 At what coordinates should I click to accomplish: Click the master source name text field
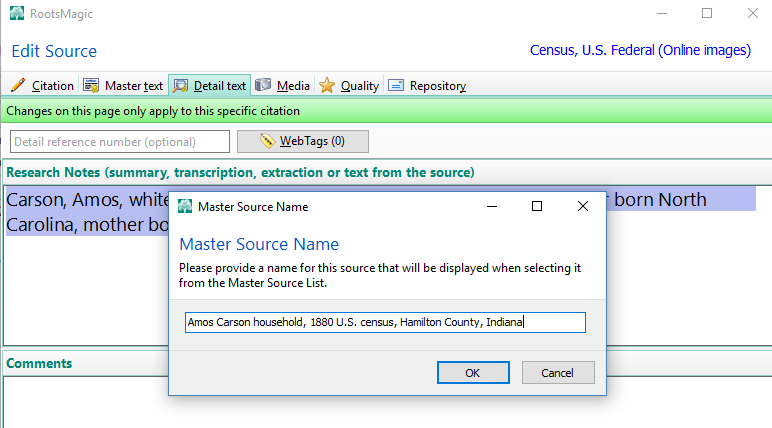point(386,322)
